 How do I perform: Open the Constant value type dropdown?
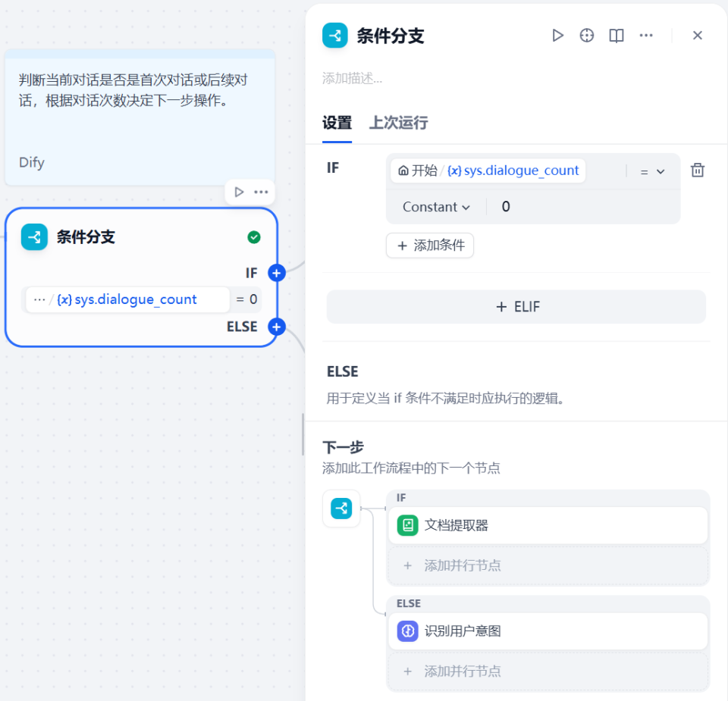pos(435,206)
